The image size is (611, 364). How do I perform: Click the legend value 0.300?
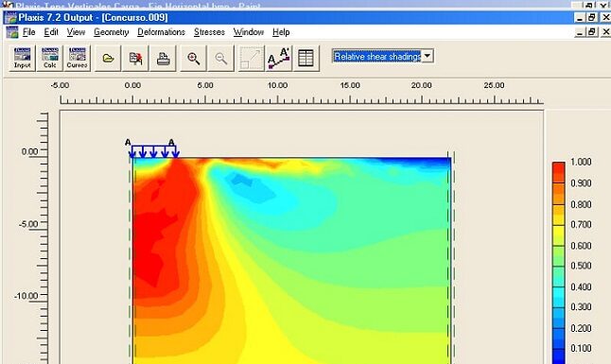581,306
